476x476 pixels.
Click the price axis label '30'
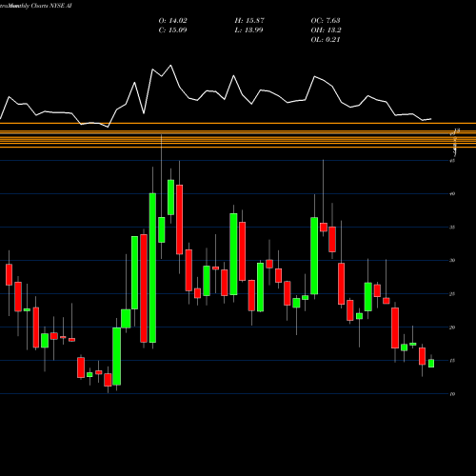(x=452, y=261)
